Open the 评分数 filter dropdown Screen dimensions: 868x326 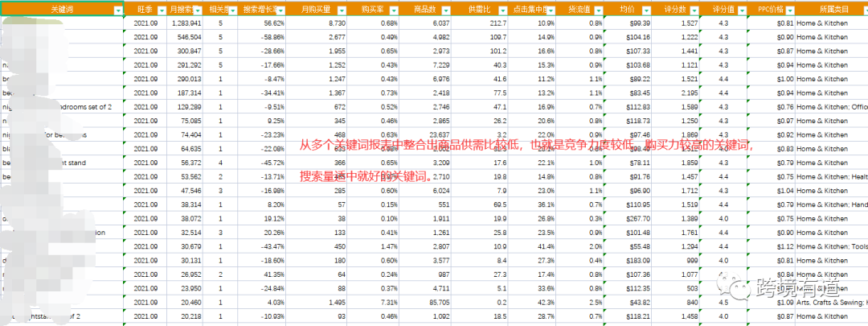click(x=694, y=10)
